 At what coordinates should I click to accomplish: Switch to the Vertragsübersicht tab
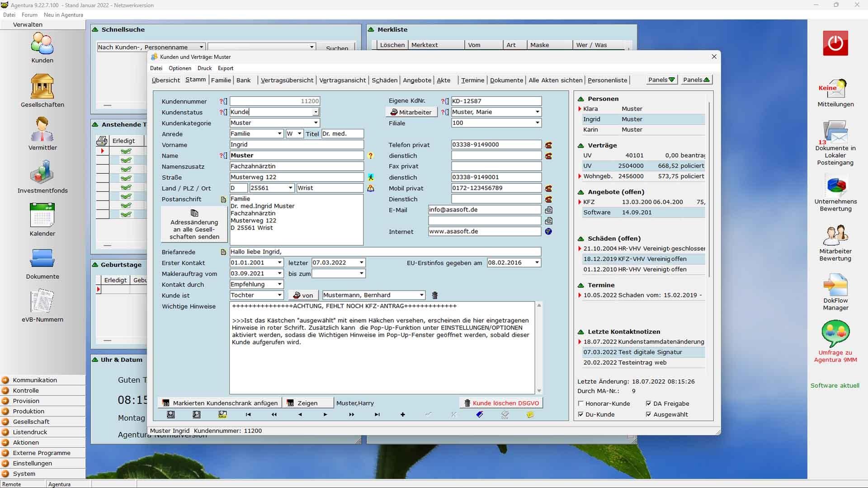287,80
